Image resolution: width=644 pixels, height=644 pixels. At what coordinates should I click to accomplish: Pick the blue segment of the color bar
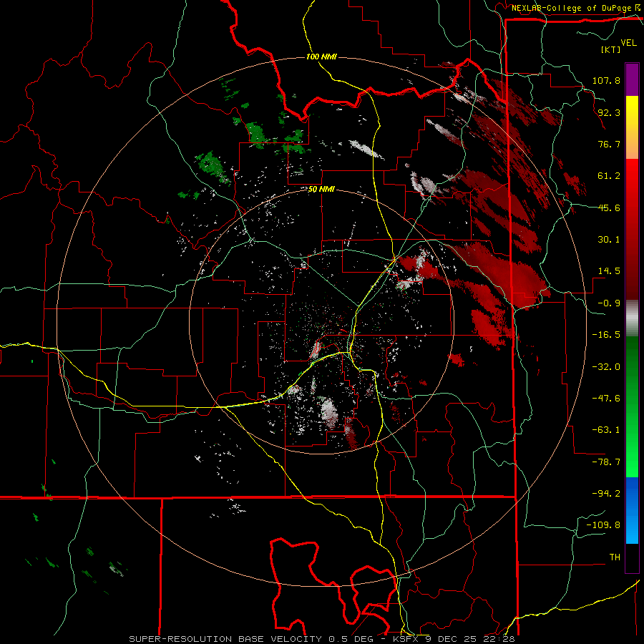pos(632,510)
